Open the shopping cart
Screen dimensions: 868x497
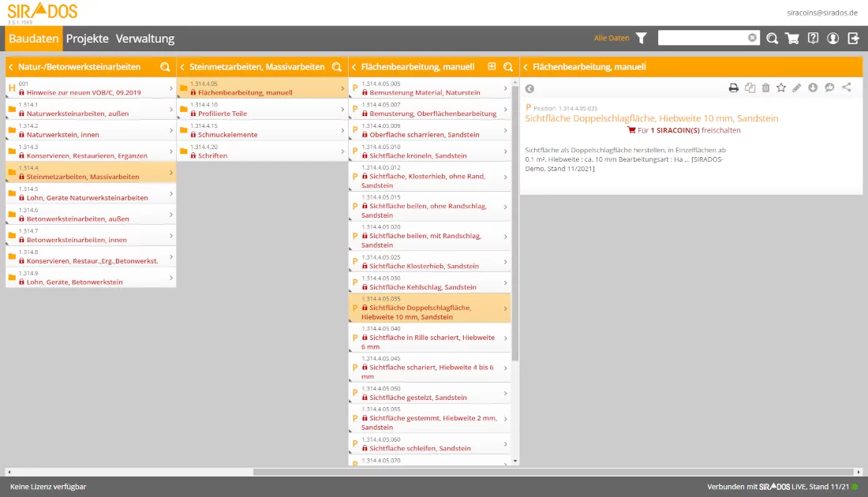(792, 38)
